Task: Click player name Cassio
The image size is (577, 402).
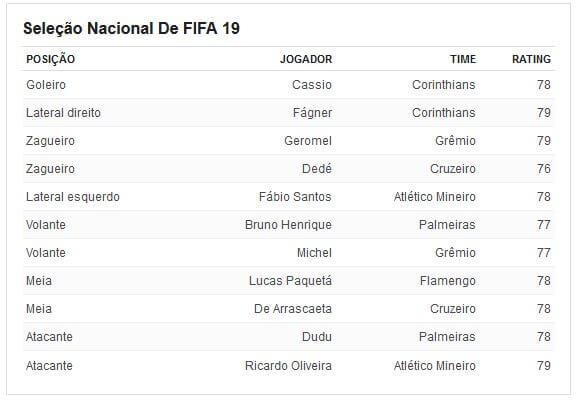Action: (312, 85)
